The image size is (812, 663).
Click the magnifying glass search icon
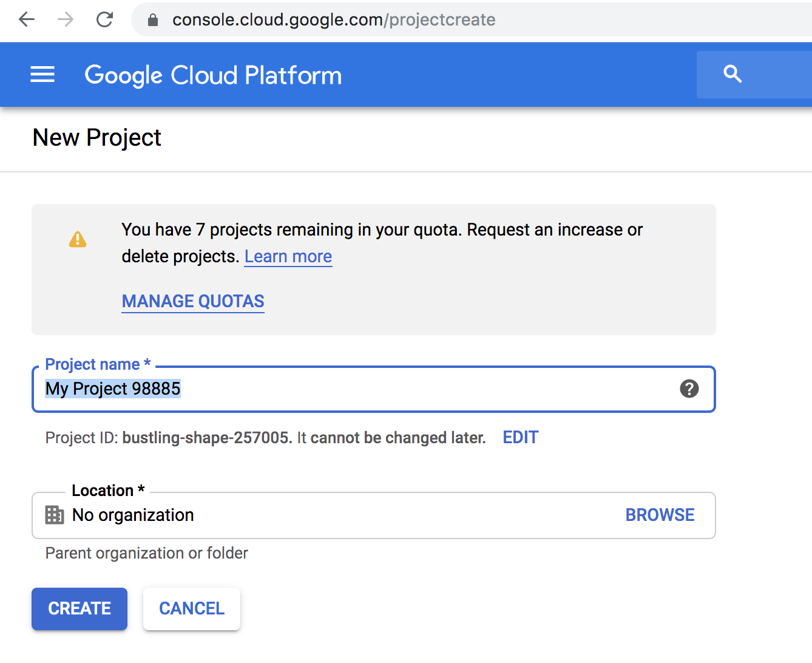[732, 74]
